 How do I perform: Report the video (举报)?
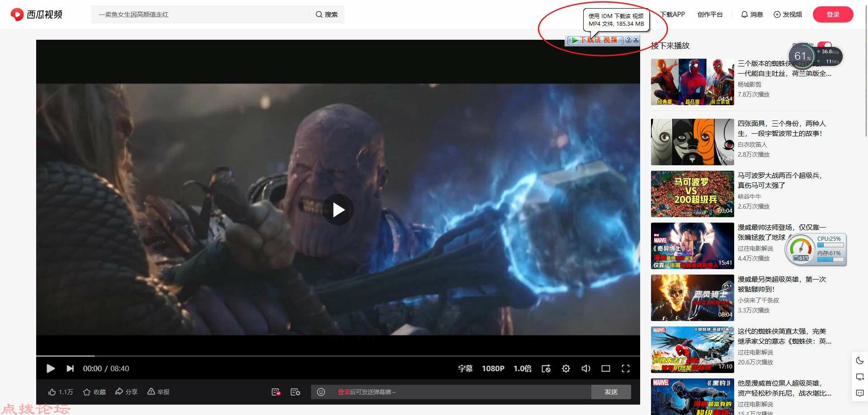coord(158,392)
